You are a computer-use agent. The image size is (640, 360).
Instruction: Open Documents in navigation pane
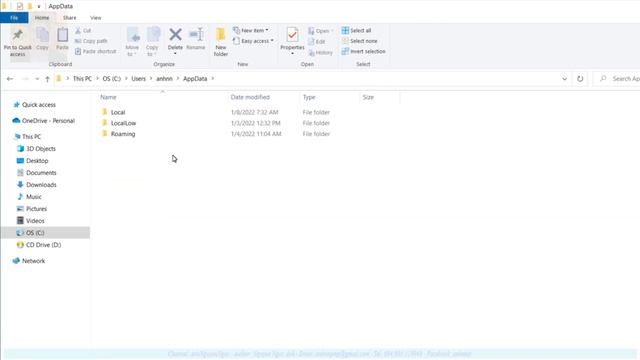(41, 173)
